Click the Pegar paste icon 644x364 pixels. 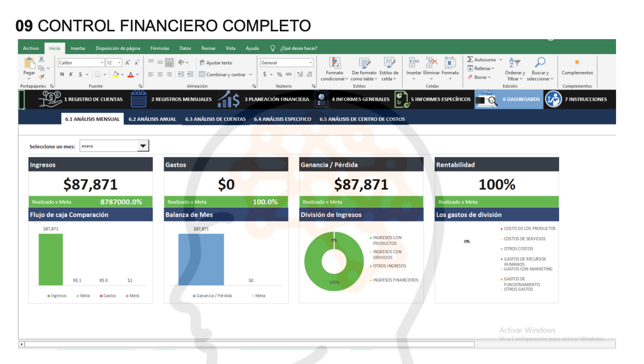tap(29, 63)
